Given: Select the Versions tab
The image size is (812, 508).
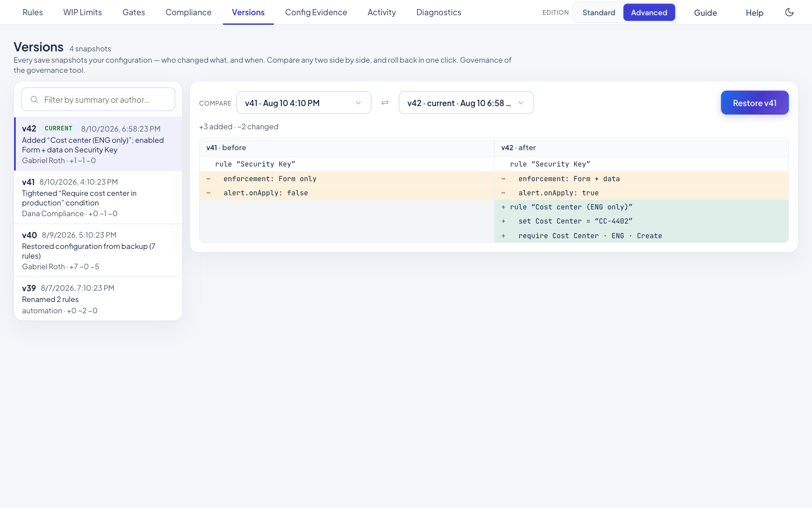Looking at the screenshot, I should tap(248, 12).
